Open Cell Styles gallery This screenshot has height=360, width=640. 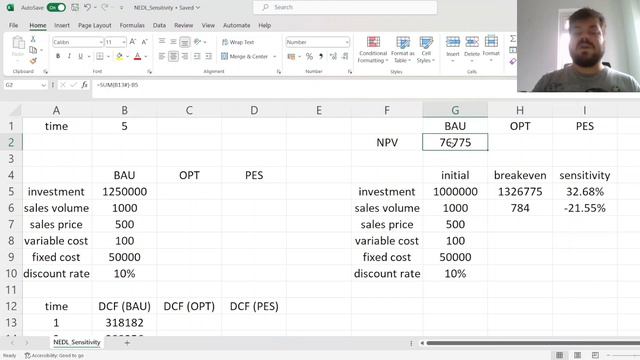coord(426,50)
